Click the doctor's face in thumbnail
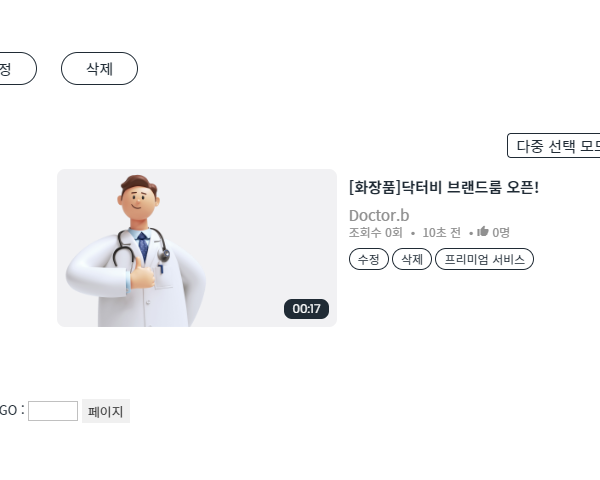600x480 pixels. [138, 201]
